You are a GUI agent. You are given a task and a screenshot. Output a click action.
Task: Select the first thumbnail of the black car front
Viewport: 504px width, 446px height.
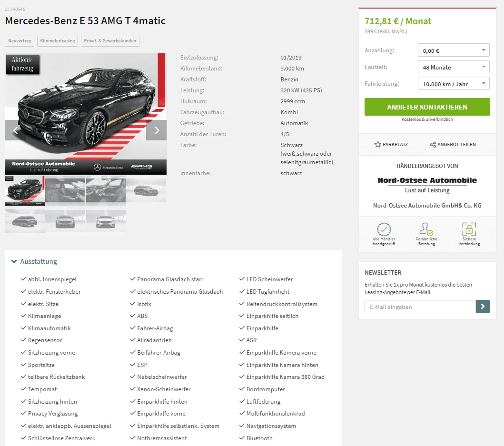pyautogui.click(x=25, y=190)
